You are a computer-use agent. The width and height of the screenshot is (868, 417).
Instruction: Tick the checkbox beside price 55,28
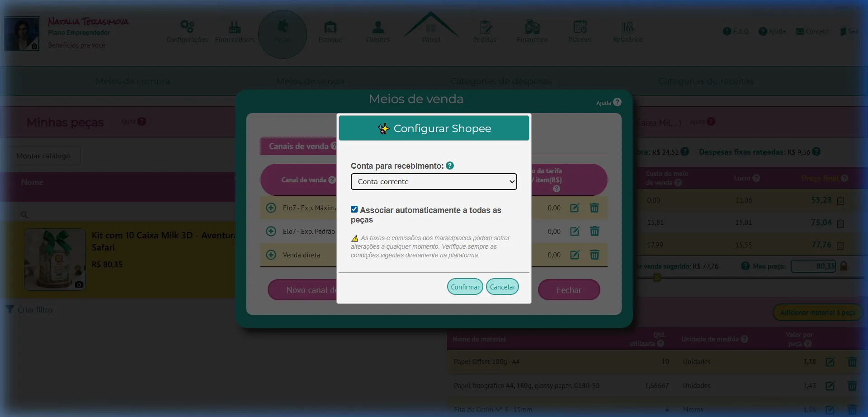(840, 201)
